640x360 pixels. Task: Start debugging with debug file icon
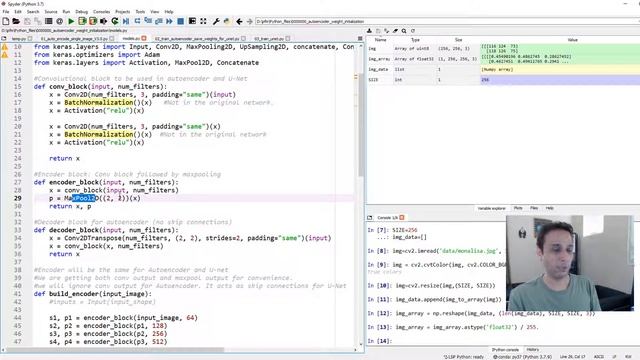[x=126, y=21]
